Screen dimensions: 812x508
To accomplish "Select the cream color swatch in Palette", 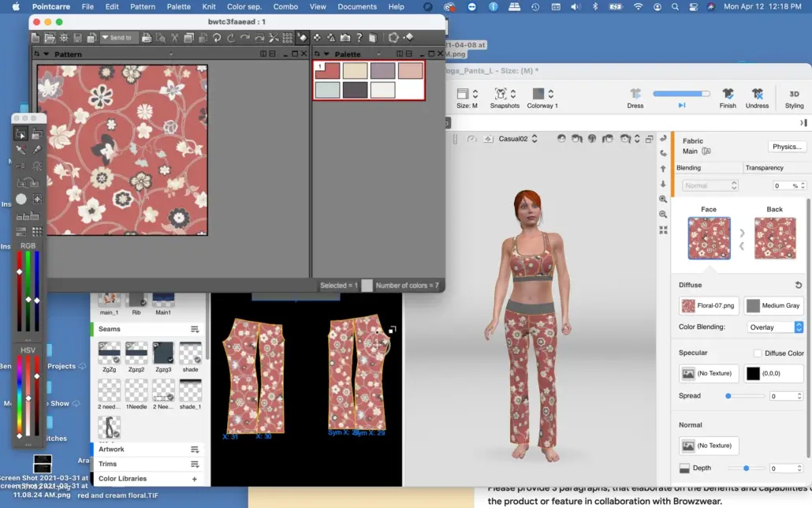I will point(356,71).
